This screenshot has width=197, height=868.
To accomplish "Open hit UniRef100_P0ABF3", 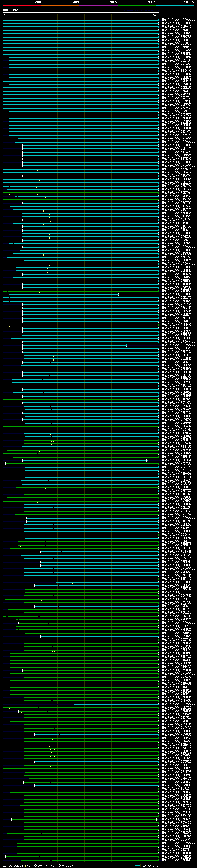I will click(176, 40).
